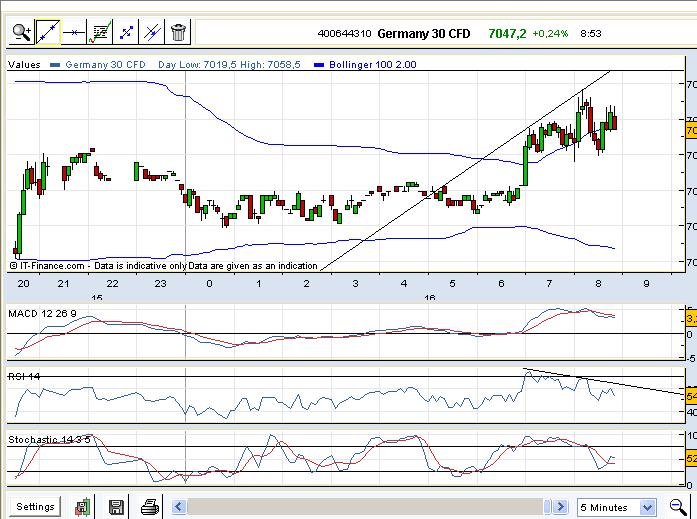The width and height of the screenshot is (697, 519).
Task: Click hour 3 on time axis
Action: click(355, 283)
